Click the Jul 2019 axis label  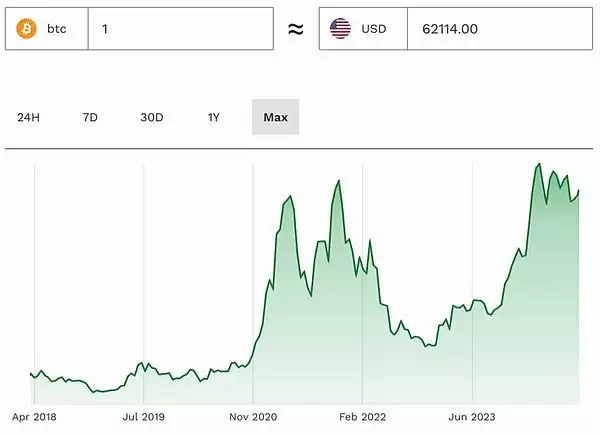(x=143, y=416)
